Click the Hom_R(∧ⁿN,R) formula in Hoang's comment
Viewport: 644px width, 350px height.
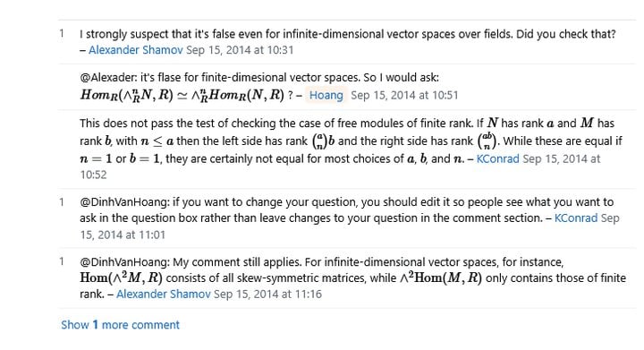pyautogui.click(x=126, y=95)
